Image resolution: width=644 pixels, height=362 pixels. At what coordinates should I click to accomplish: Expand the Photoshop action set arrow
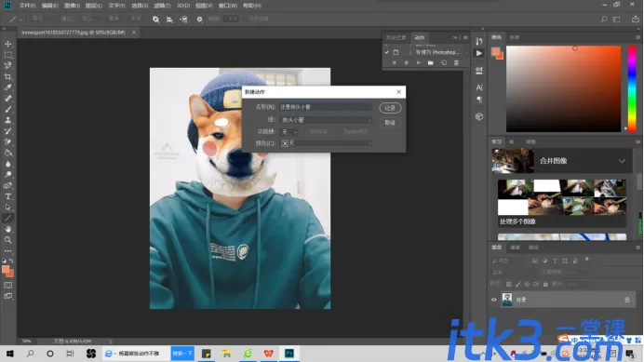[409, 52]
